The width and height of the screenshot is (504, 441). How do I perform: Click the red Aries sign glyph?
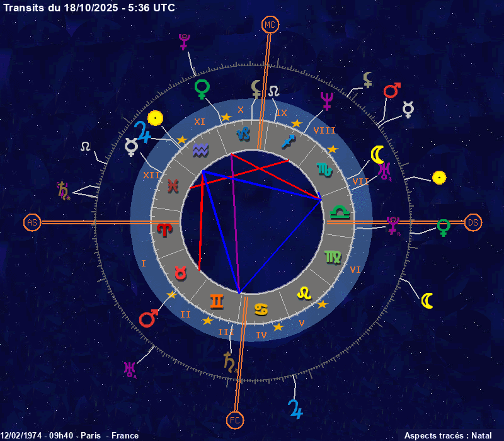coord(164,229)
